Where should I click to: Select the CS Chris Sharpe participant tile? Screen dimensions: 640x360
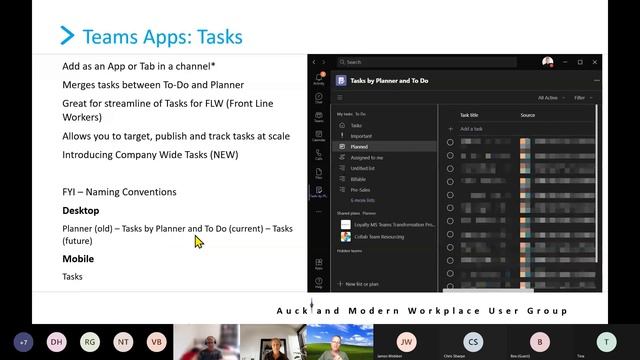[473, 342]
